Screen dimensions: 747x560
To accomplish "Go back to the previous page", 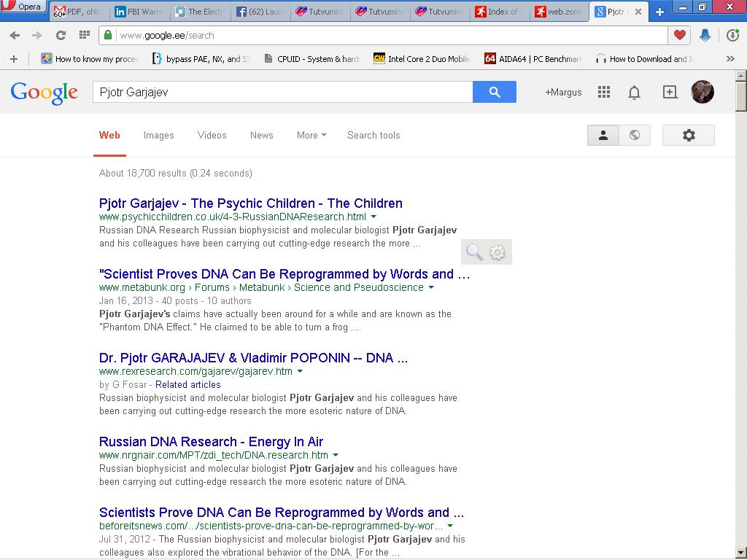I will pos(15,35).
